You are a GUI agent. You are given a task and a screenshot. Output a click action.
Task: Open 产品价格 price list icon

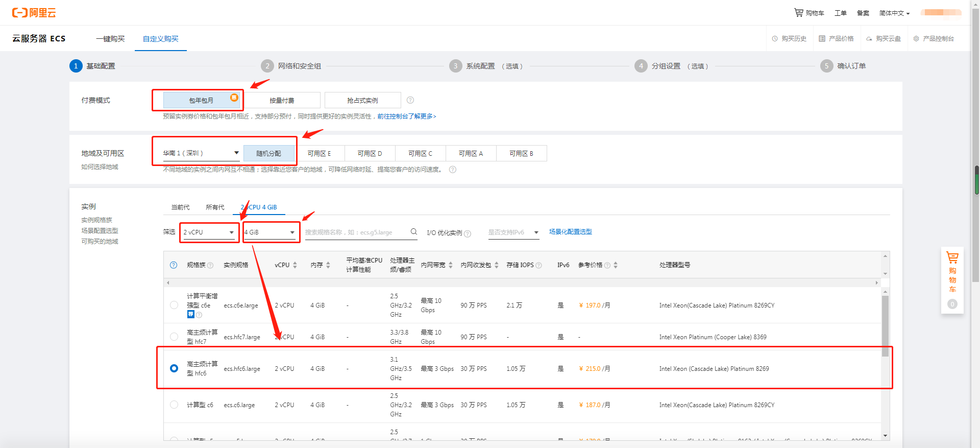(822, 39)
